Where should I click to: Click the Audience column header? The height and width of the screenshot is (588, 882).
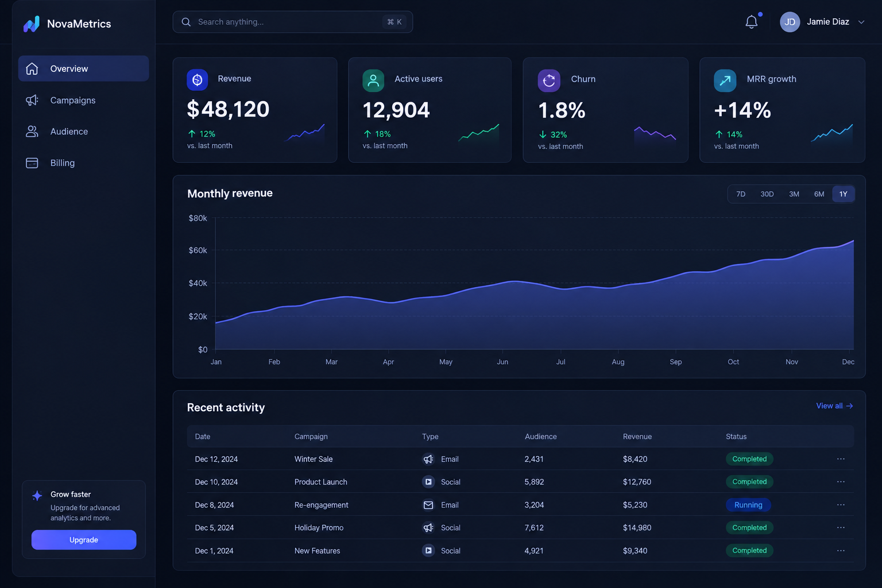tap(541, 436)
